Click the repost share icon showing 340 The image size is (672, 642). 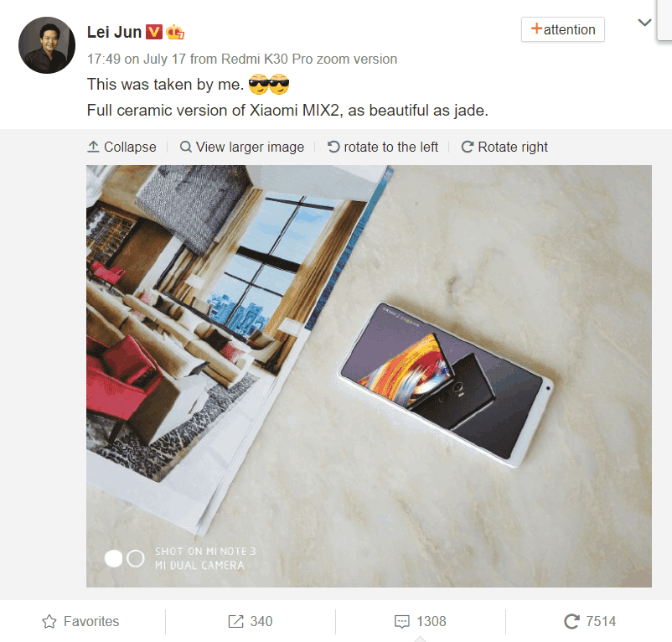pyautogui.click(x=235, y=621)
